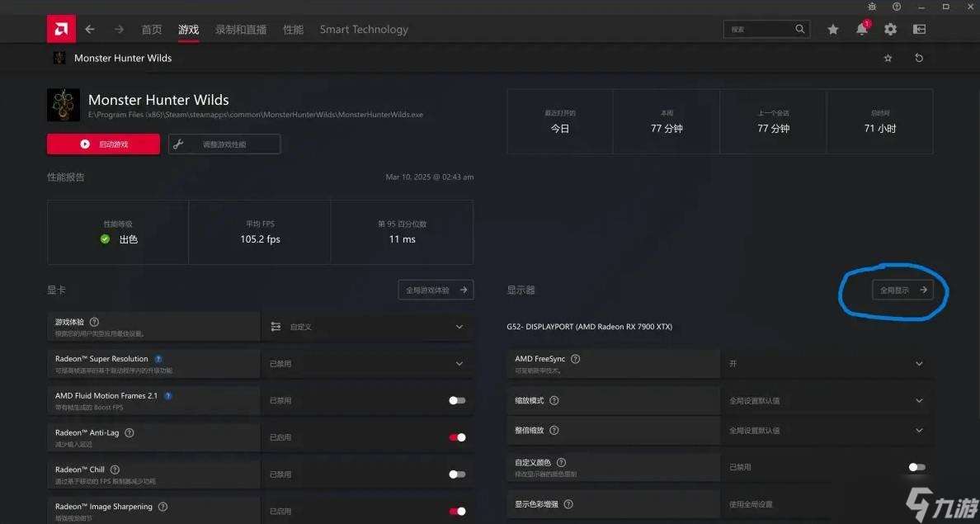
Task: Open settings gear icon
Action: point(891,30)
